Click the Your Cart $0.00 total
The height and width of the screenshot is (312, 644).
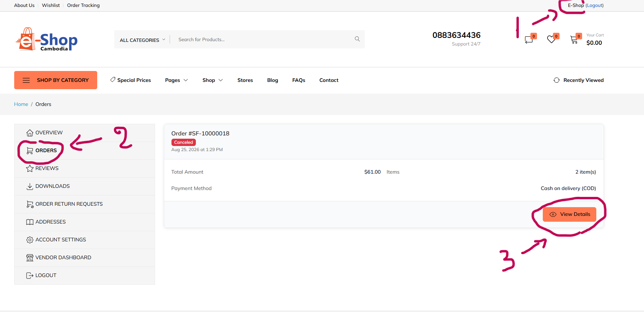click(594, 43)
